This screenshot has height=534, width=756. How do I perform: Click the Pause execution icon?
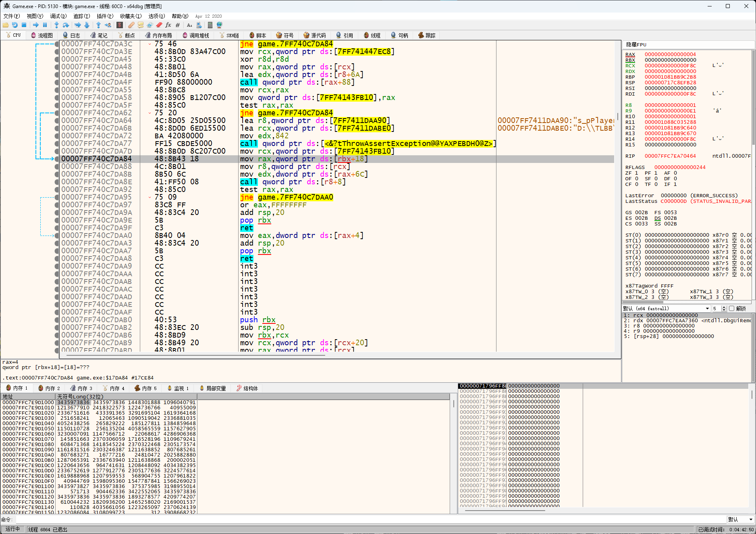(x=45, y=25)
